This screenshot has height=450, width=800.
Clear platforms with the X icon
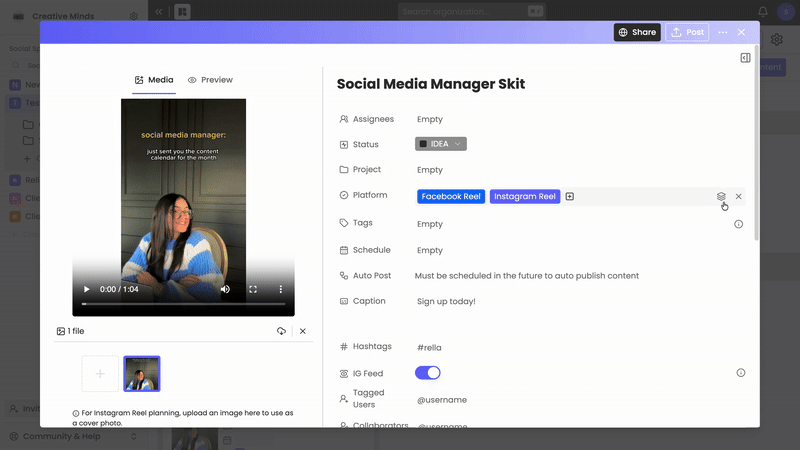point(738,196)
